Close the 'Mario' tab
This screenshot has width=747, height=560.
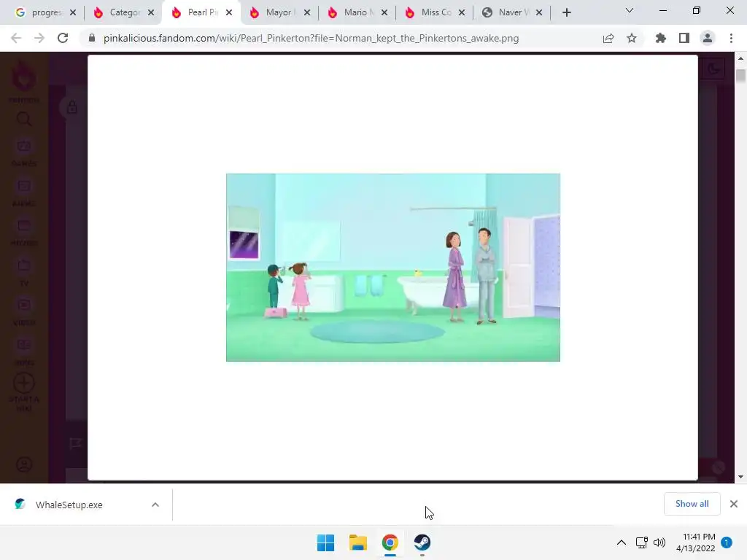(384, 12)
